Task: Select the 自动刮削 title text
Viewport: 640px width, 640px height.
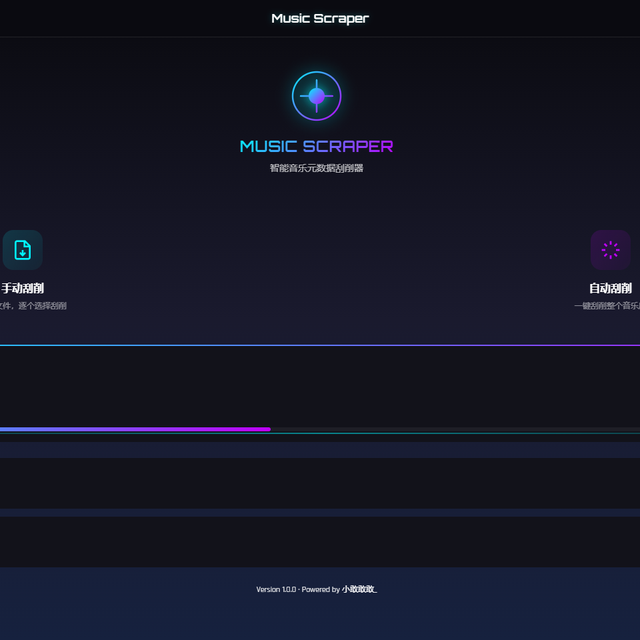Action: pyautogui.click(x=610, y=288)
